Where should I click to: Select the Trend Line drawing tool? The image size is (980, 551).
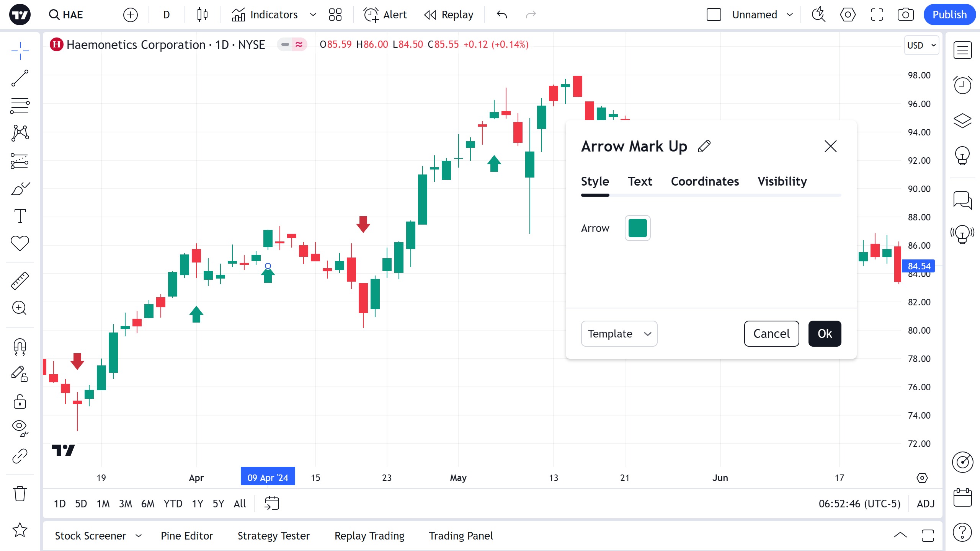click(x=20, y=78)
